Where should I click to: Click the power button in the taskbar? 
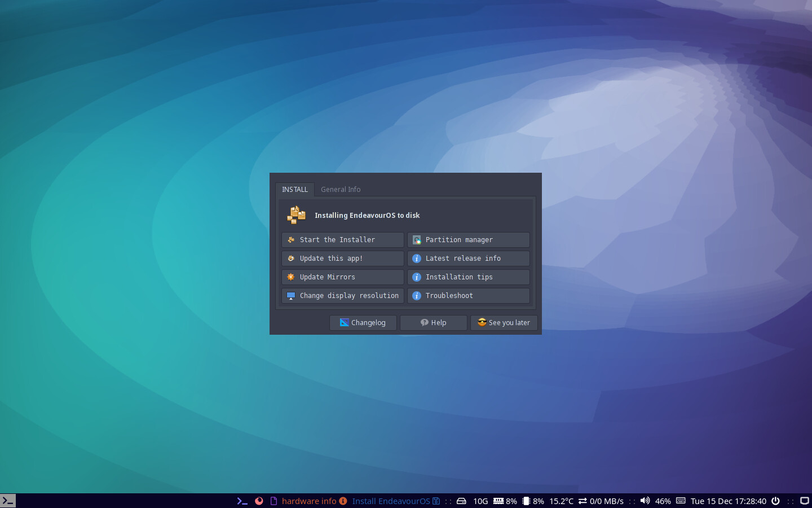tap(775, 501)
